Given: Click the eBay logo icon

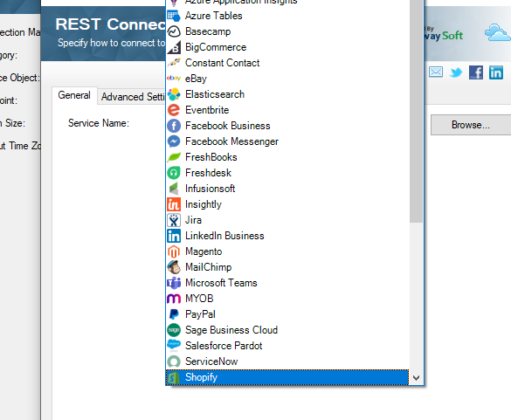Looking at the screenshot, I should click(173, 79).
